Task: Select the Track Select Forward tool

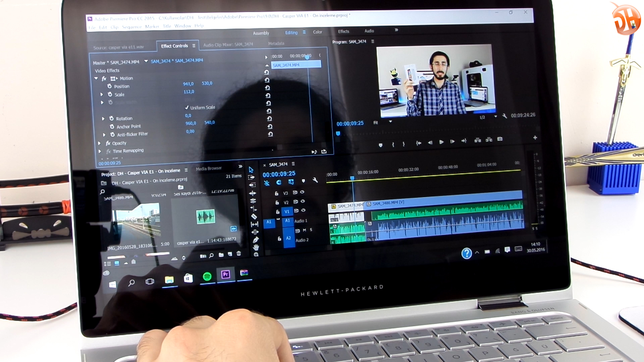Action: (251, 177)
